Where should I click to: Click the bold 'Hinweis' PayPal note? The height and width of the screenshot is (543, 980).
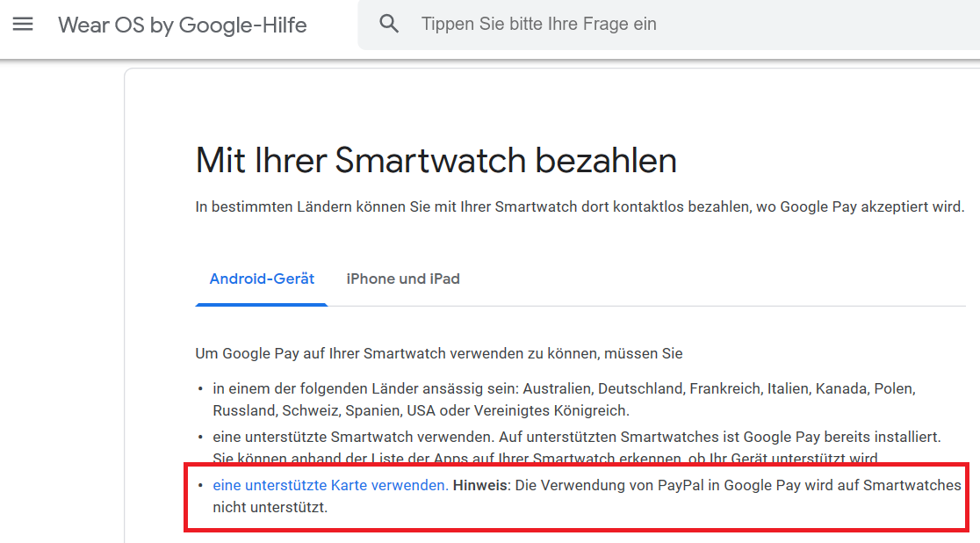[480, 485]
